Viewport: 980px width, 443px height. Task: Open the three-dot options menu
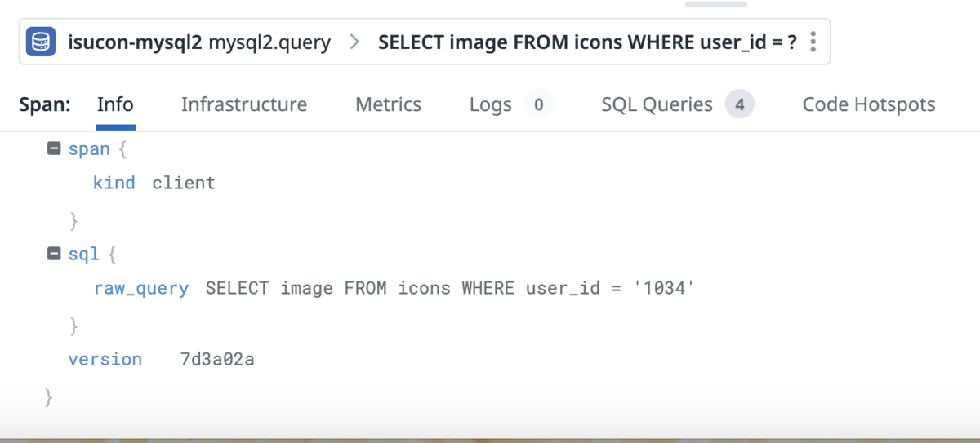pyautogui.click(x=813, y=42)
